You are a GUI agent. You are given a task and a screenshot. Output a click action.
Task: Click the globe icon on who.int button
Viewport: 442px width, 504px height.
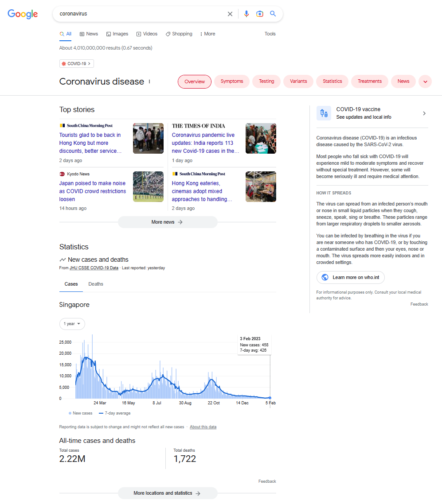point(325,277)
